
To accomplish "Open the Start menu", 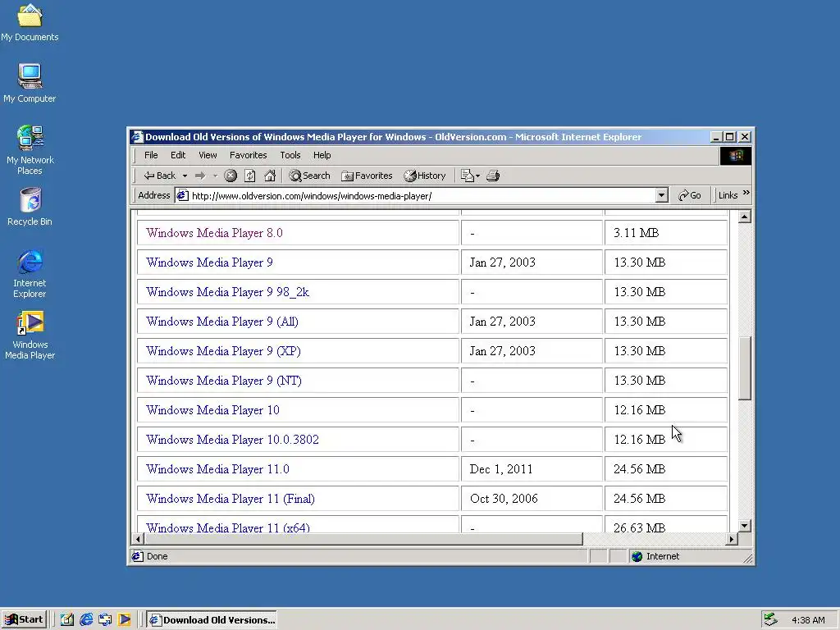I will pyautogui.click(x=24, y=620).
